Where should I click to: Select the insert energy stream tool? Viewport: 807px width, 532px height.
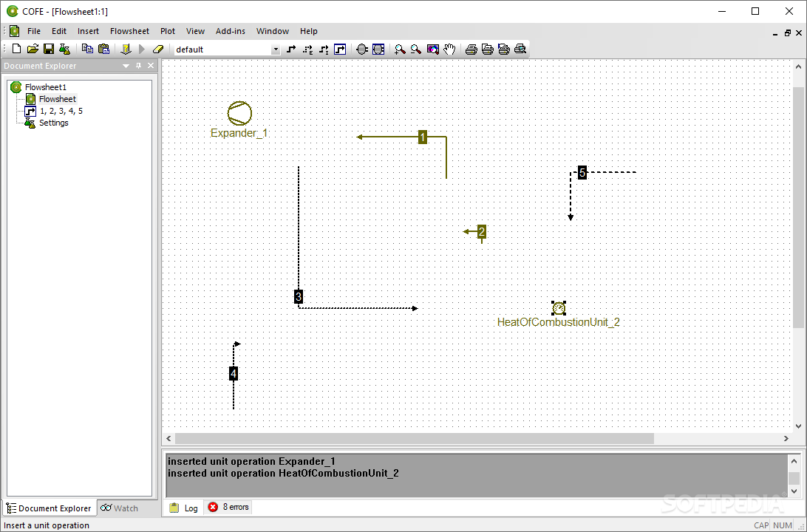pos(307,49)
